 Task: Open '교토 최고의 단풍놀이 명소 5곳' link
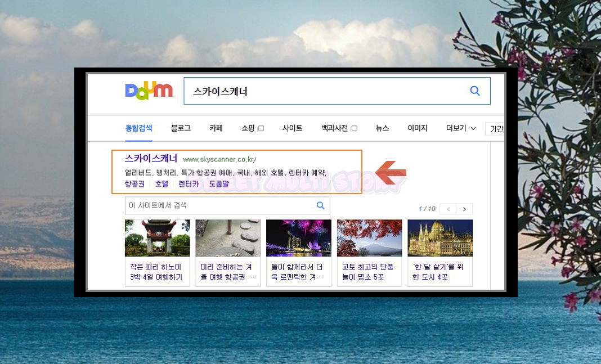(x=367, y=272)
